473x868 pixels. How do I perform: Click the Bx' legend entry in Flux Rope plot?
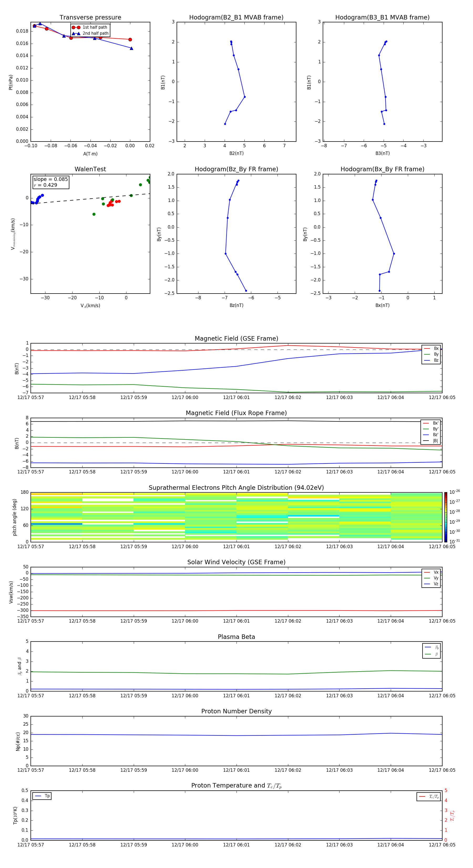(431, 423)
